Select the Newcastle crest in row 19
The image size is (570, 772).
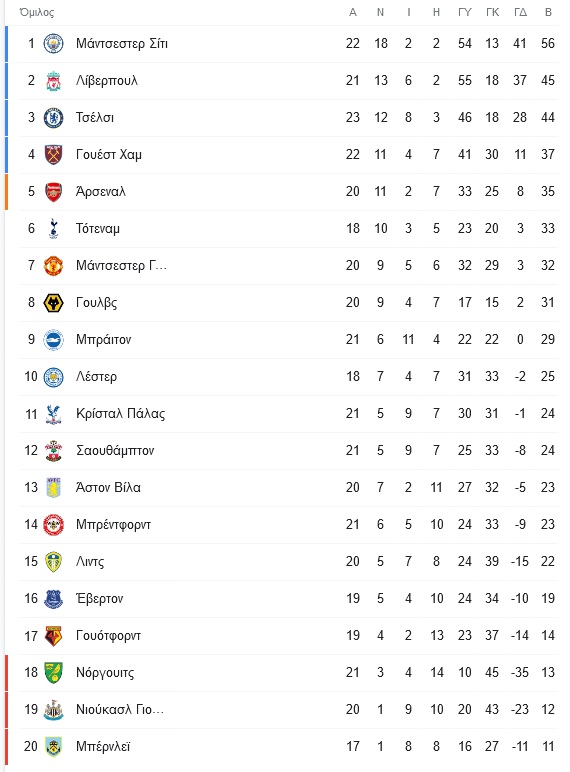click(x=53, y=709)
